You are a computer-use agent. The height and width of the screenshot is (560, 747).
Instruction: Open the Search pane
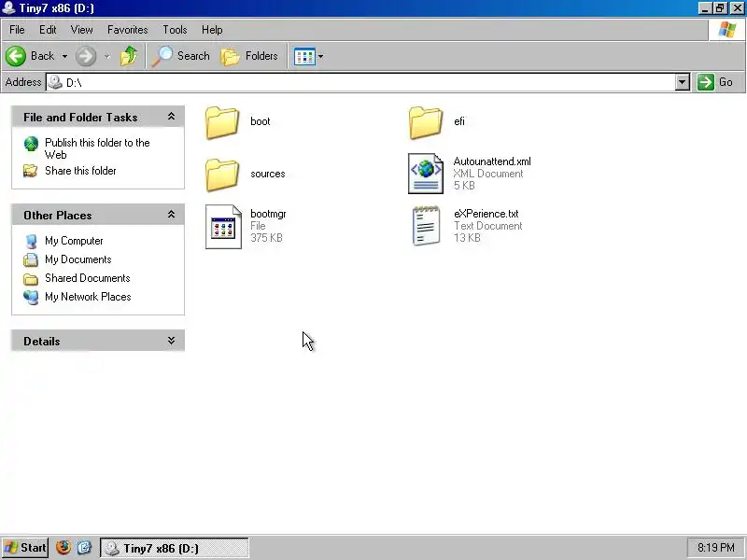pyautogui.click(x=181, y=56)
